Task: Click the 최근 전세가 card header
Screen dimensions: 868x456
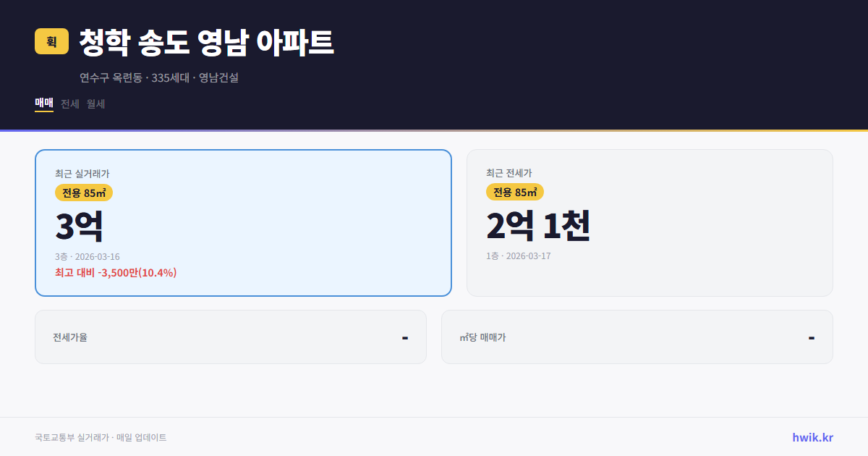Action: click(509, 173)
